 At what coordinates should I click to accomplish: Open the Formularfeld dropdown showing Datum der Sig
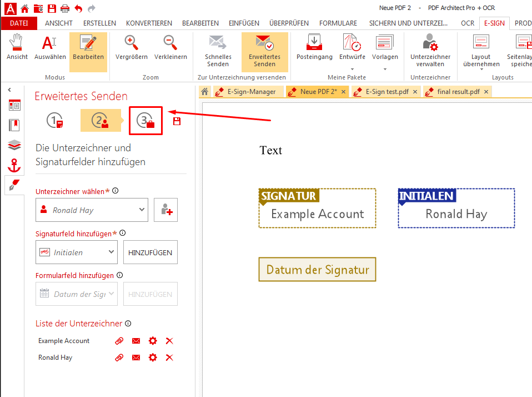(x=77, y=294)
